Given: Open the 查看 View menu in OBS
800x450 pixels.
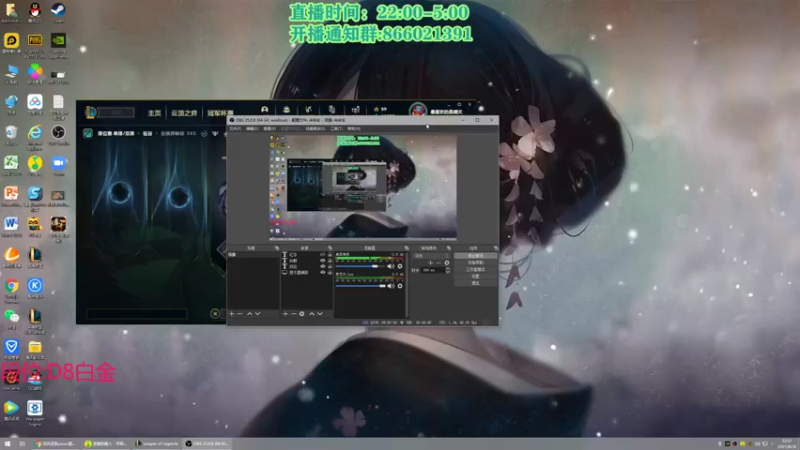Looking at the screenshot, I should (x=269, y=129).
